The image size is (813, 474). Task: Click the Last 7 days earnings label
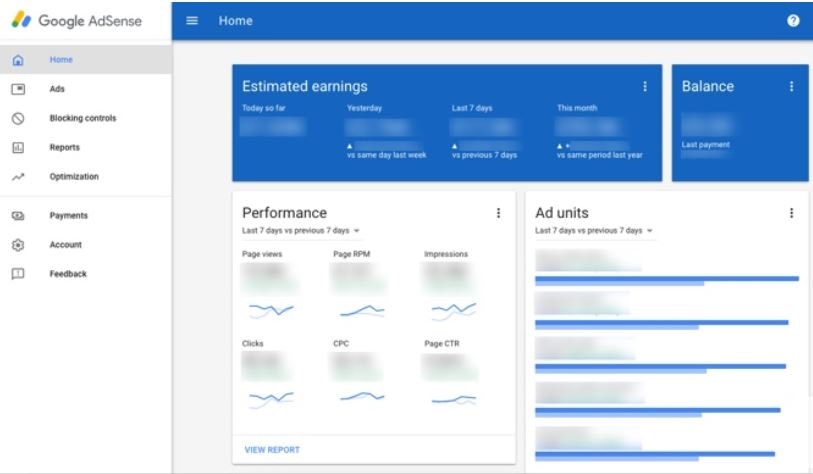point(472,108)
